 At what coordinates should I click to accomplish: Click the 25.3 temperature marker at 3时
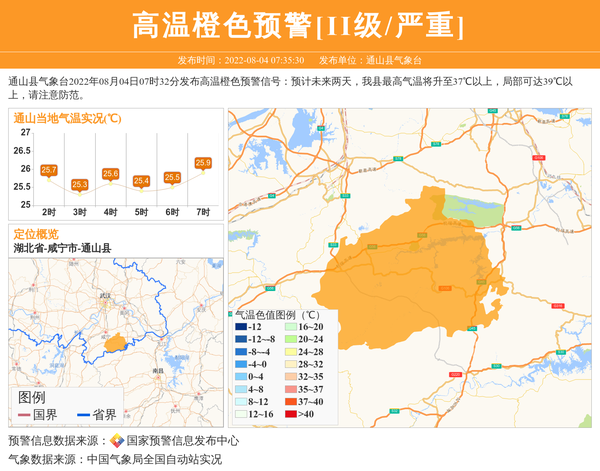pos(80,184)
